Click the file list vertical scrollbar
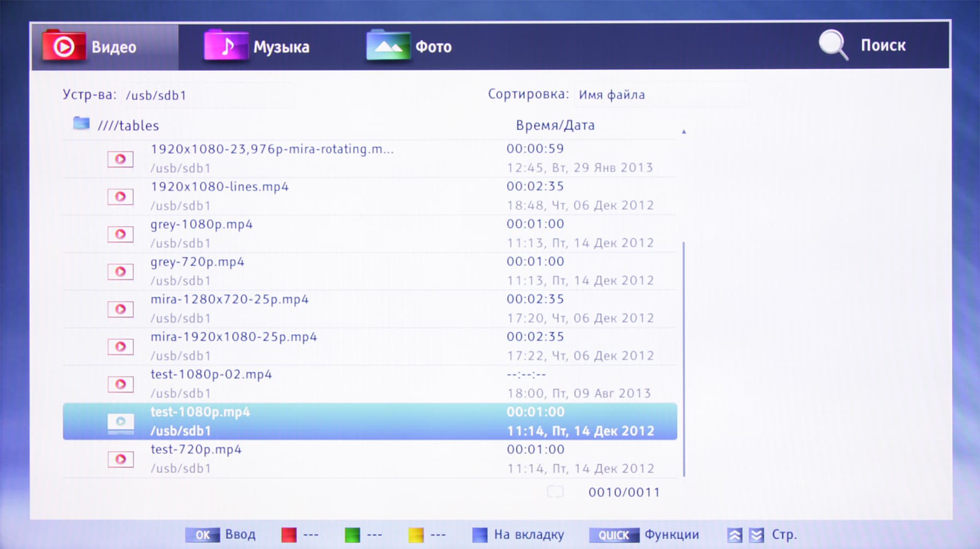Viewport: 980px width, 549px height. 684,359
